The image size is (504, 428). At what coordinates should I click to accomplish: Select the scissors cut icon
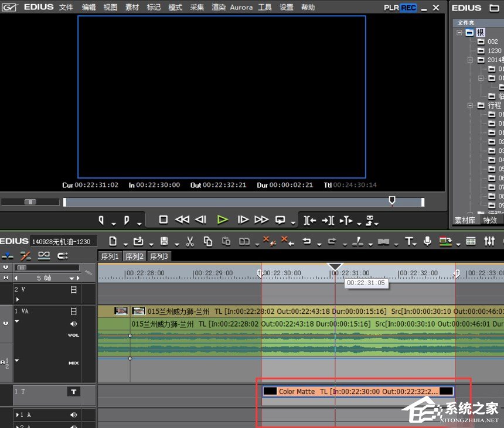point(190,241)
